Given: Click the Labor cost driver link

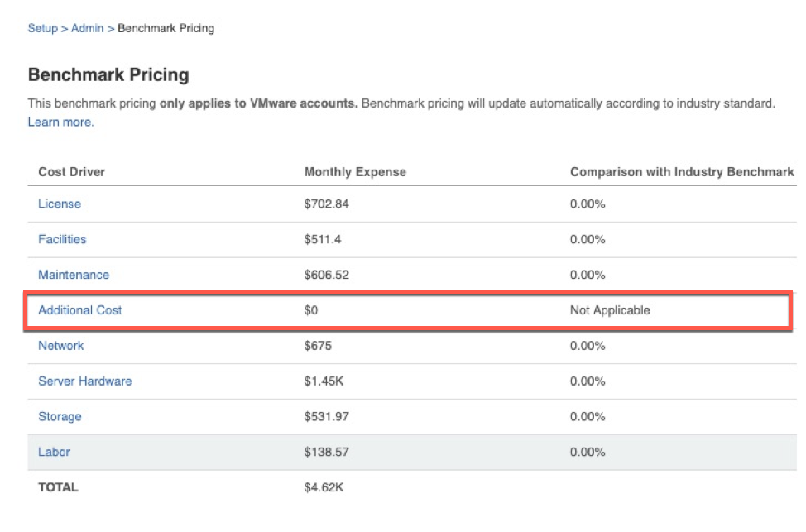Looking at the screenshot, I should point(54,452).
